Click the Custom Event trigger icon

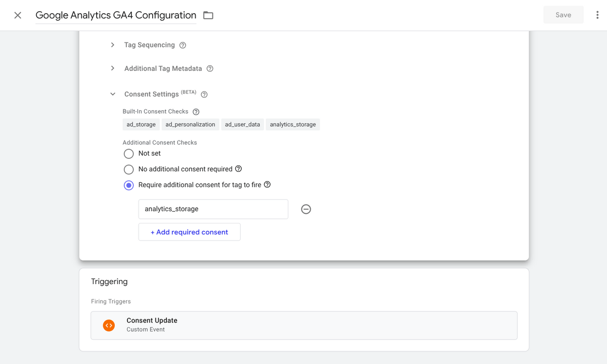click(109, 325)
